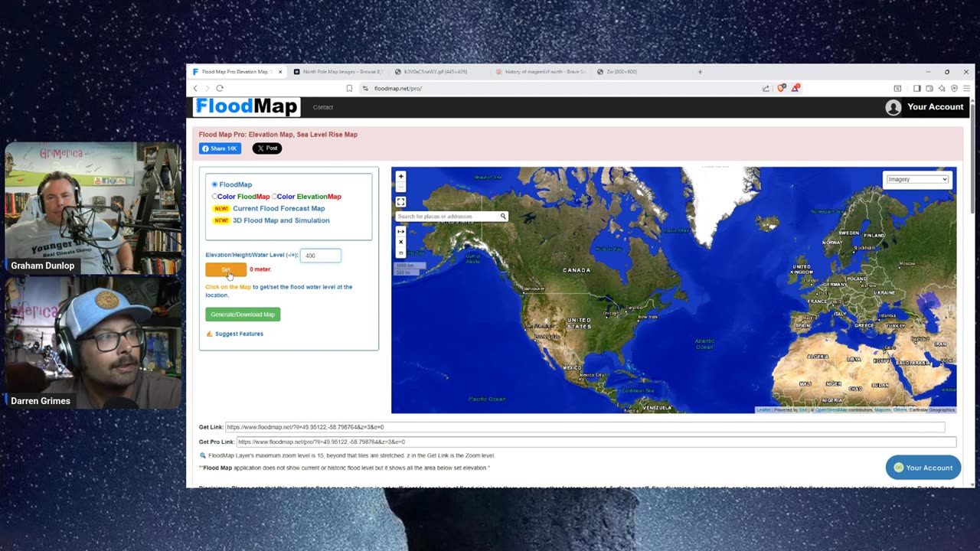Click the Get Pro Link URL field
This screenshot has width=980, height=551.
[x=596, y=442]
